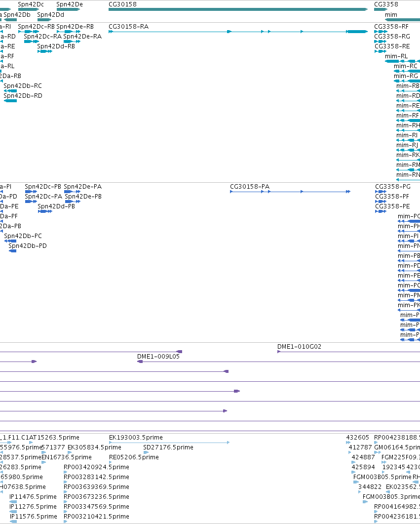Open the mim-RG transcript label
Image resolution: width=420 pixels, height=524 pixels.
pyautogui.click(x=406, y=76)
